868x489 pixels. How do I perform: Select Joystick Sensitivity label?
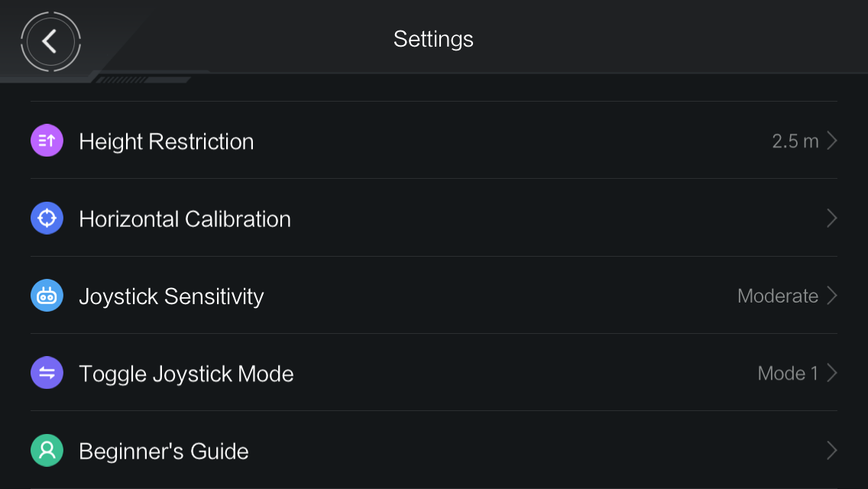[171, 296]
